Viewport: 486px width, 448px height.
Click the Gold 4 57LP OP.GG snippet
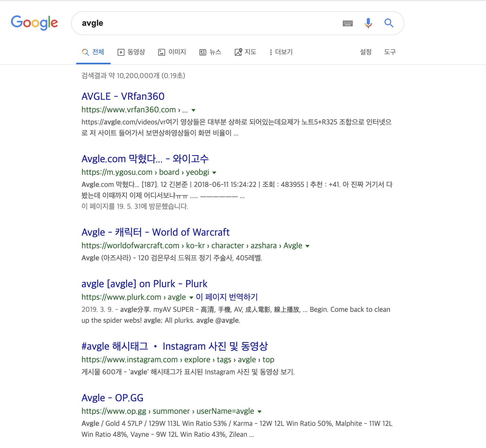[x=237, y=429]
